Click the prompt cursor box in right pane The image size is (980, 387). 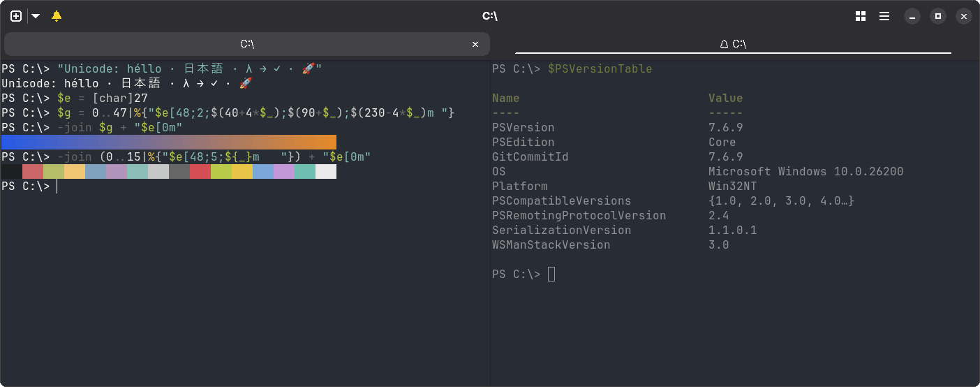[x=551, y=275]
